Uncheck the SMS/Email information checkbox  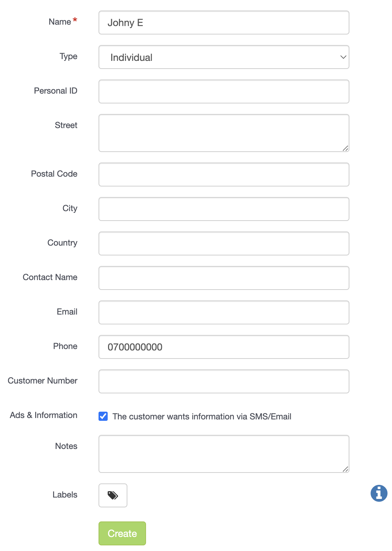[103, 416]
